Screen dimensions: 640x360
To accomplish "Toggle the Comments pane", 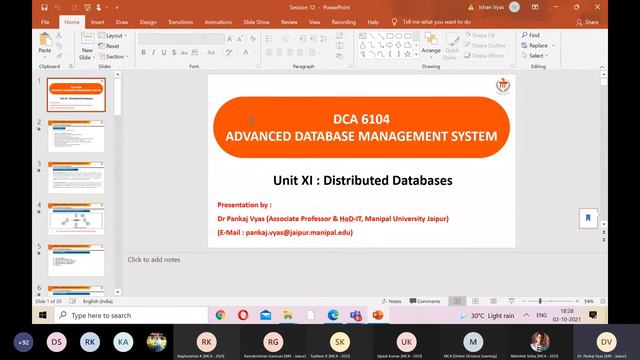I will pos(425,301).
